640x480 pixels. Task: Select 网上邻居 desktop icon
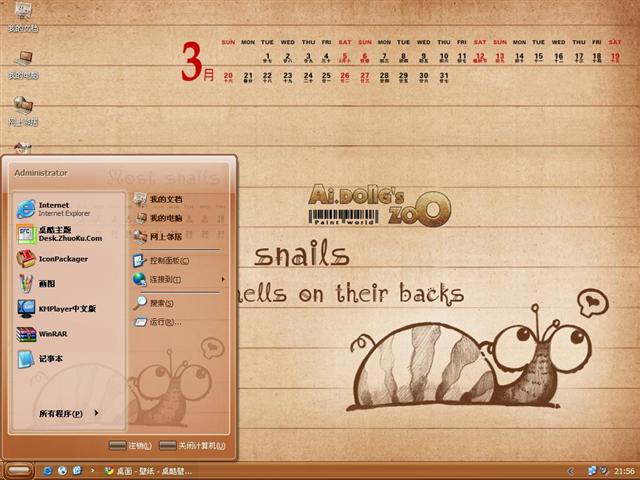[x=23, y=111]
